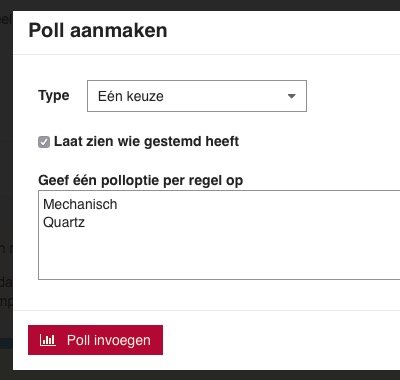Click the 'Quartz' option line
This screenshot has width=400, height=380.
click(x=64, y=222)
